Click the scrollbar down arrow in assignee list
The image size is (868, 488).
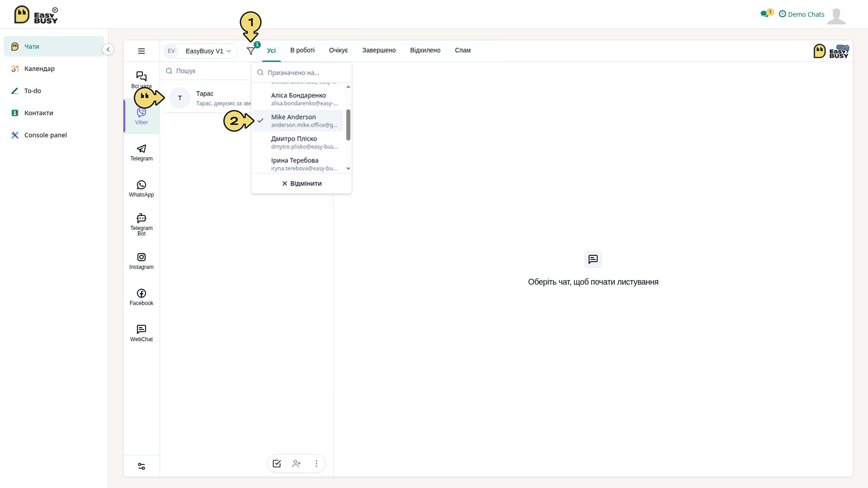(348, 169)
